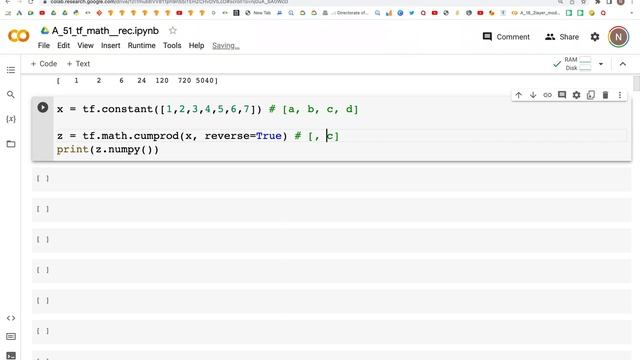This screenshot has width=640, height=360.
Task: Open the find and replace sidebar
Action: [x=11, y=95]
